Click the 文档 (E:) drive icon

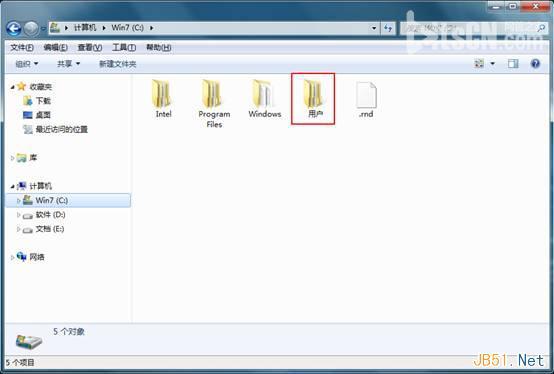click(x=28, y=230)
